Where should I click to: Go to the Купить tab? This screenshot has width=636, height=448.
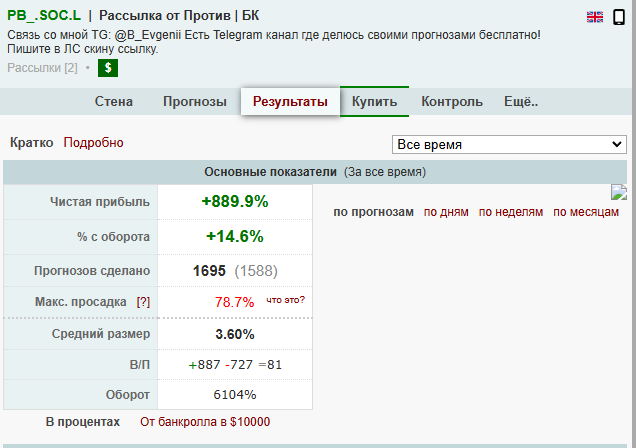click(374, 101)
